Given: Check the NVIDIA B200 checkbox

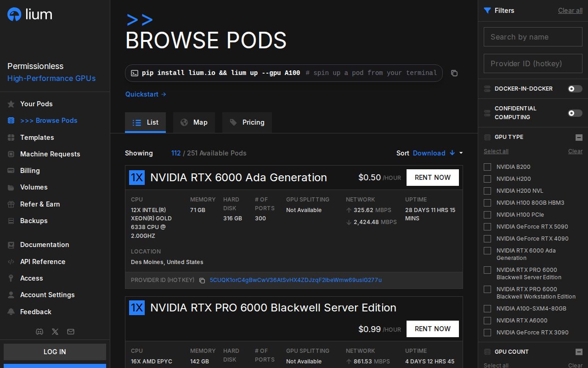Looking at the screenshot, I should 487,167.
